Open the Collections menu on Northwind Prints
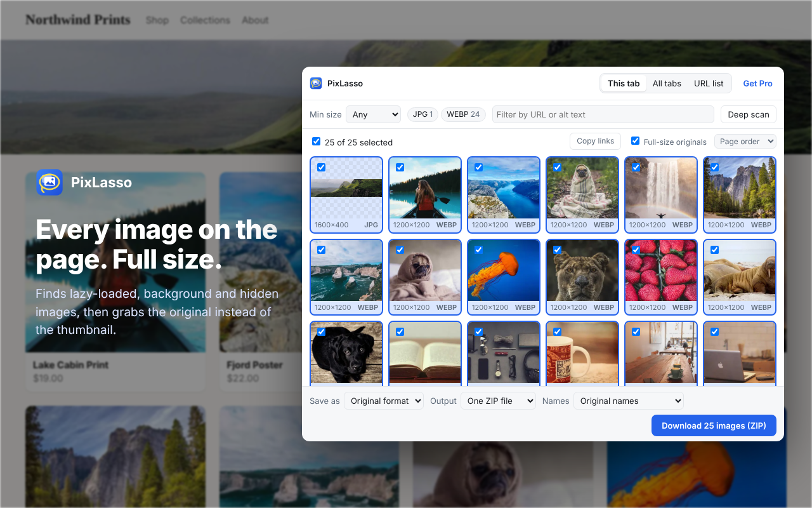Image resolution: width=812 pixels, height=508 pixels. point(205,20)
